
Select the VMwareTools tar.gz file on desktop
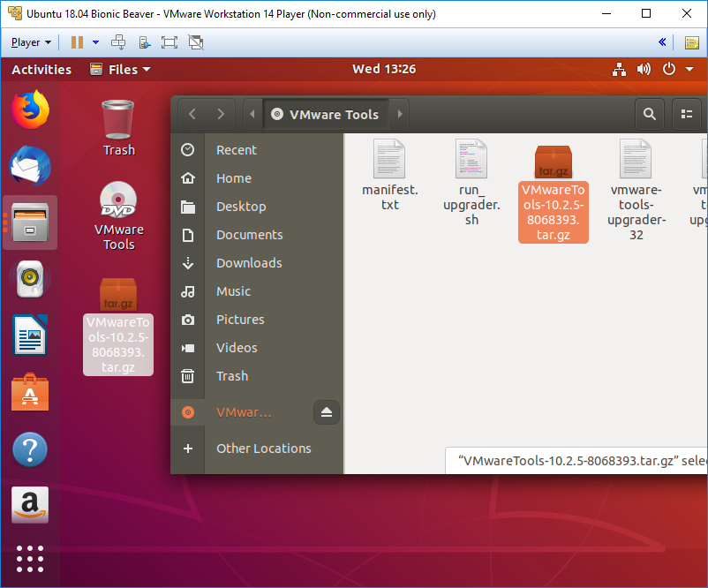pos(118,327)
